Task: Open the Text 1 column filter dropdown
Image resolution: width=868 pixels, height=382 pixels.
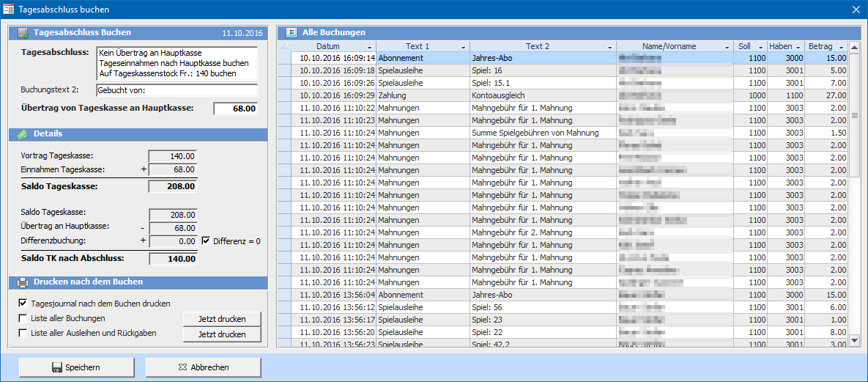Action: coord(462,47)
